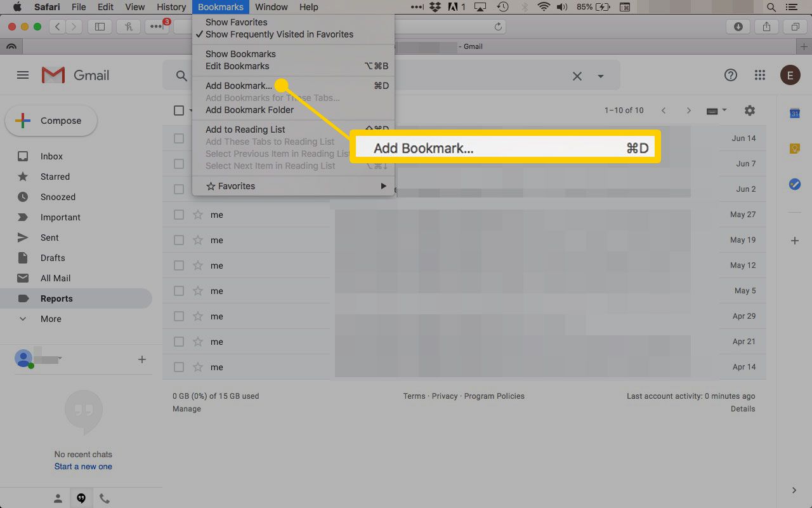The height and width of the screenshot is (508, 812).
Task: Select the Apr 14 email checkbox
Action: tap(179, 367)
